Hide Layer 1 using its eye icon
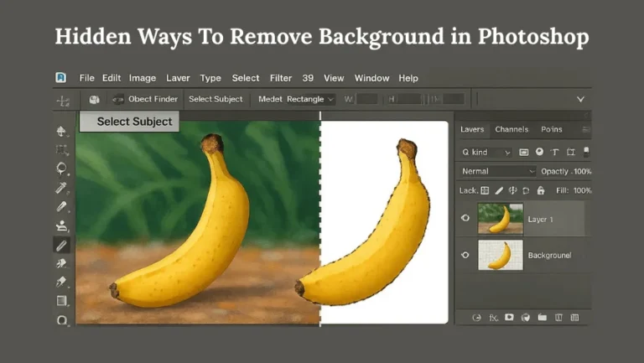 point(465,218)
